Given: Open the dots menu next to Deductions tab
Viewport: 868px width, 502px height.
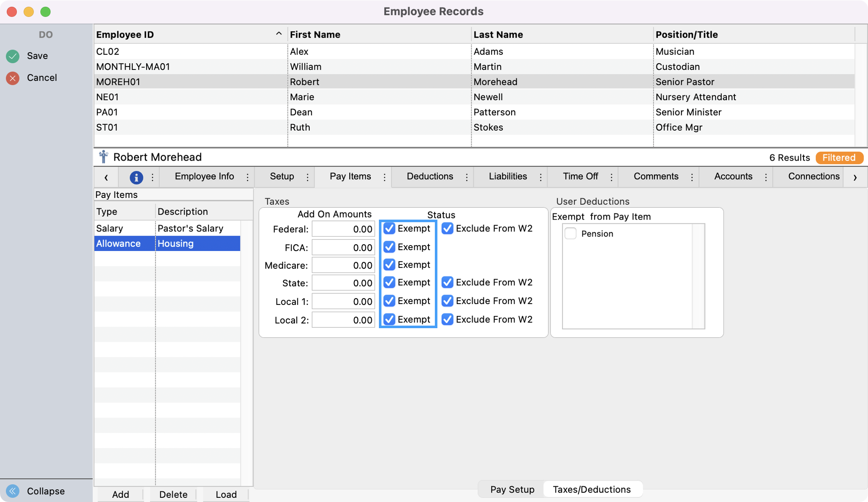Looking at the screenshot, I should point(467,177).
